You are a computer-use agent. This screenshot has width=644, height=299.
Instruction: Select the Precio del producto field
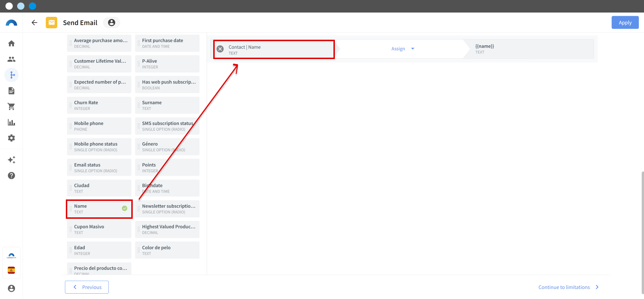click(x=99, y=269)
